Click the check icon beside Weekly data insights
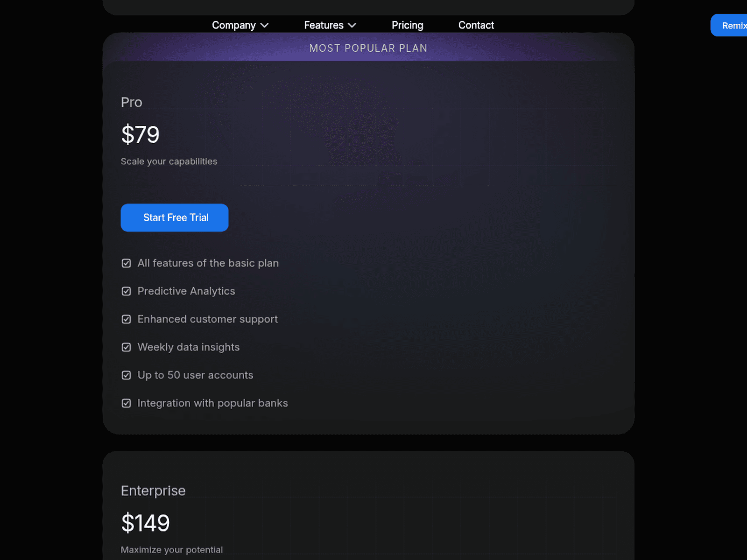This screenshot has height=560, width=747. click(126, 347)
